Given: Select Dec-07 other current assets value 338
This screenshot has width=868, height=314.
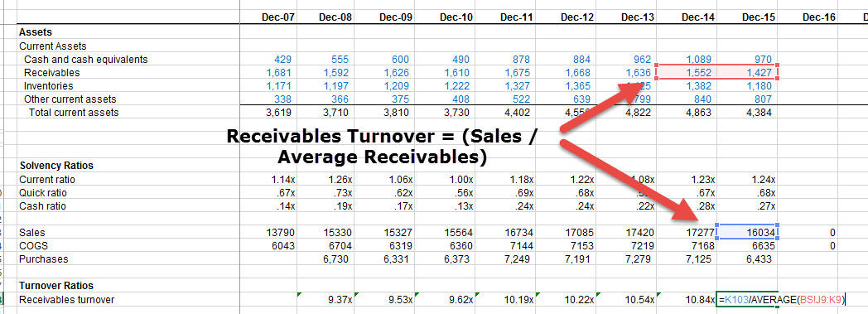Looking at the screenshot, I should click(269, 99).
